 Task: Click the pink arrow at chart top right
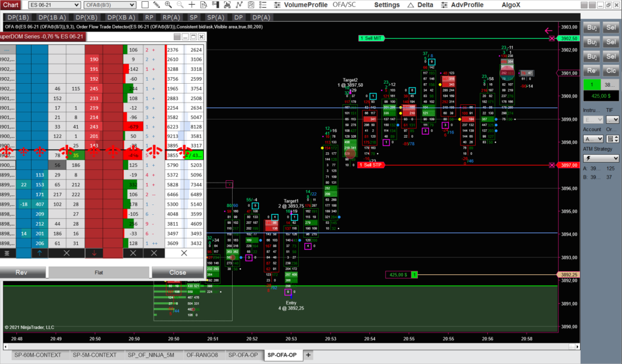click(x=549, y=30)
